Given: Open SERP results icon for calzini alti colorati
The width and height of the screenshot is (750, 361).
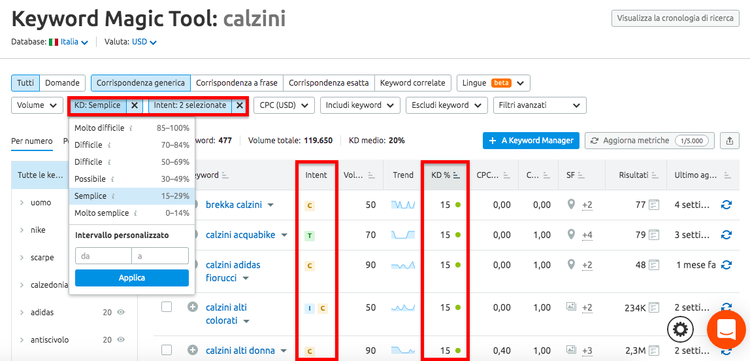Looking at the screenshot, I should click(654, 307).
